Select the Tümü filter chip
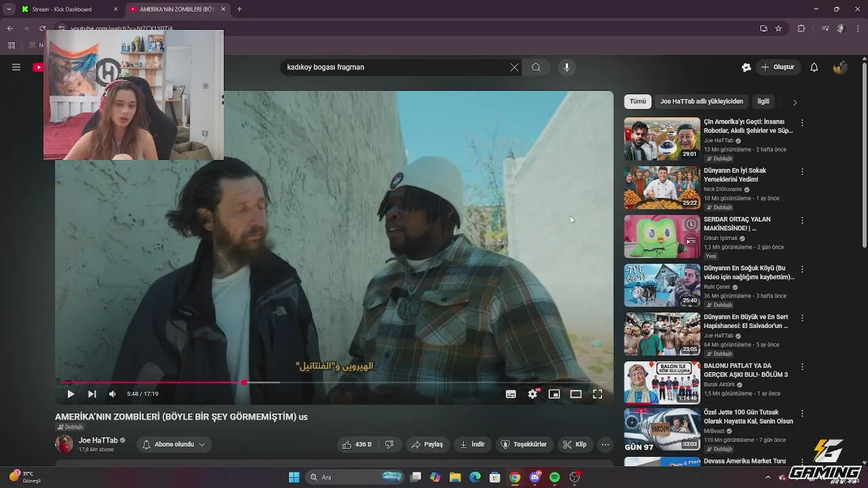This screenshot has width=868, height=488. pyautogui.click(x=637, y=102)
